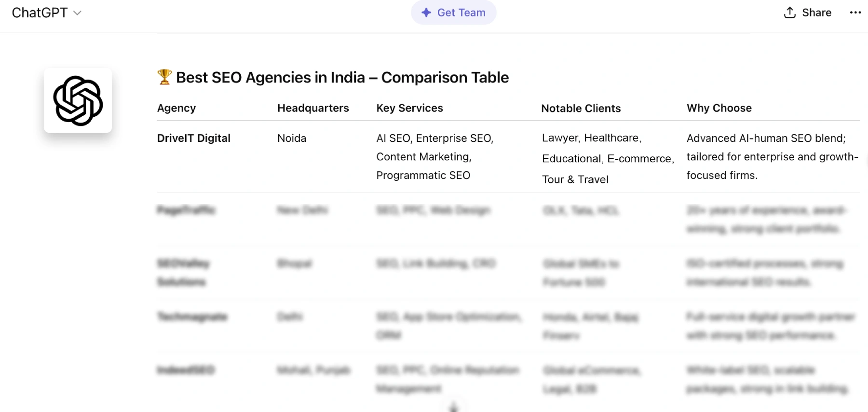Image resolution: width=868 pixels, height=412 pixels.
Task: Click the Best SEO Agencies in India heading
Action: (x=342, y=77)
